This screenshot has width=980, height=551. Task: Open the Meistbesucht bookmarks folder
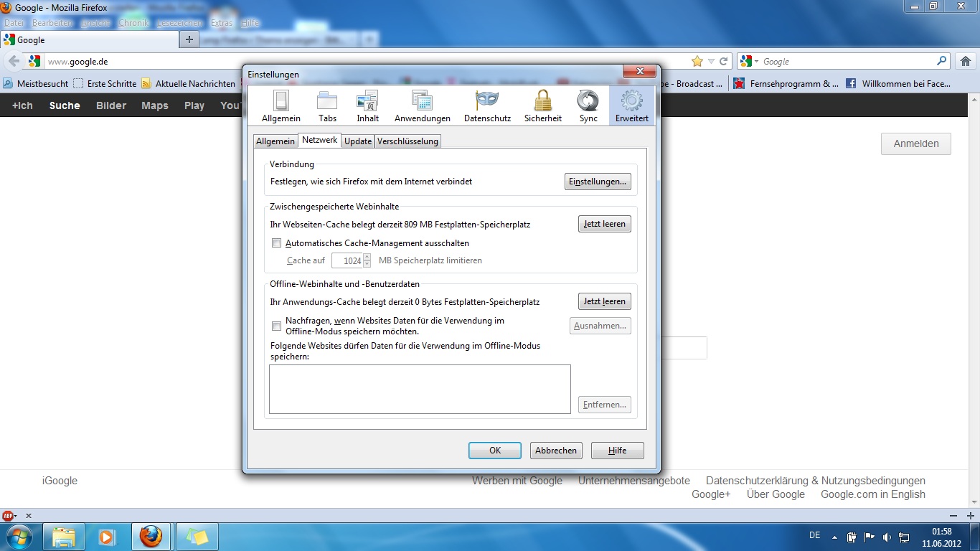click(35, 83)
